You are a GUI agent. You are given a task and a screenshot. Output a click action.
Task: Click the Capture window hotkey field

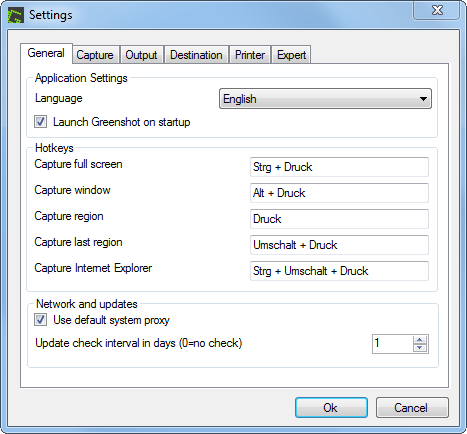pos(339,193)
